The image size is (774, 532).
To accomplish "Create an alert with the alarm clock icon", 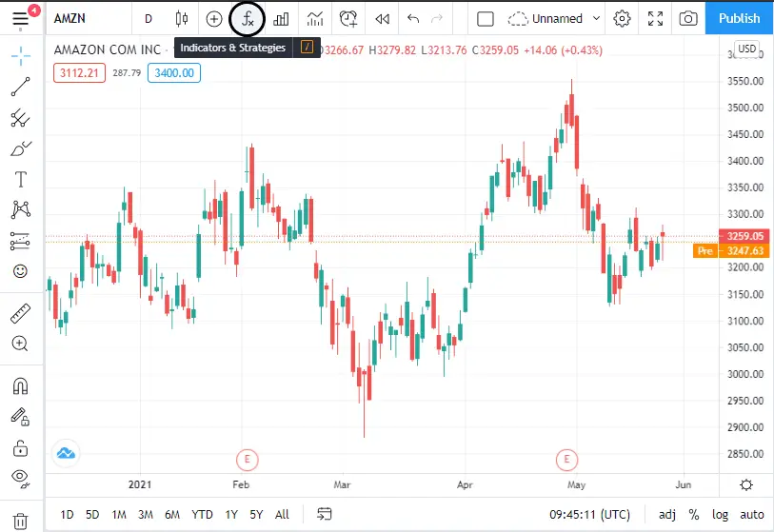I will (348, 19).
